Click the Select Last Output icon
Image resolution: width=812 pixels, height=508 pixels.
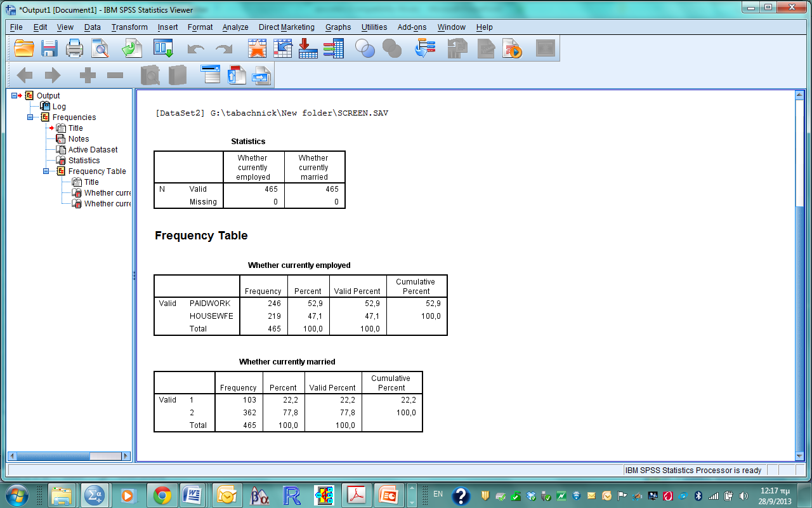tap(425, 48)
